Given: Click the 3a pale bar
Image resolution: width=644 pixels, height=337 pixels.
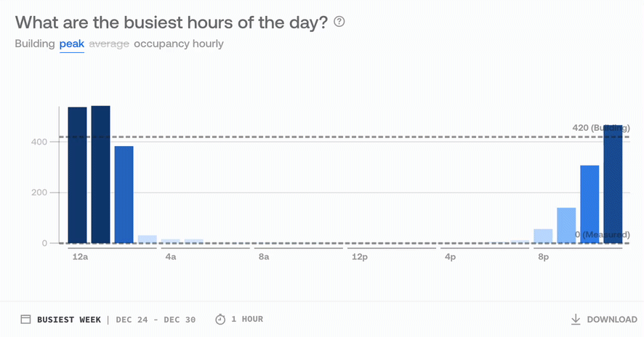Looking at the screenshot, I should click(x=148, y=239).
